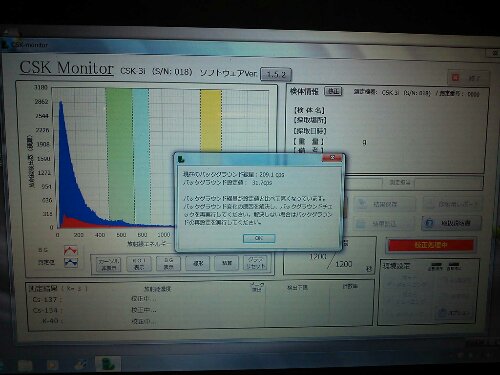Open the help manual button with question icon
This screenshot has width=500, height=375.
click(x=451, y=223)
